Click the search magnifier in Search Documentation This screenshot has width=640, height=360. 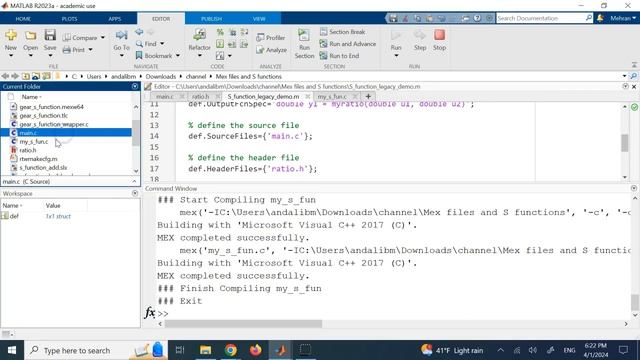(x=589, y=18)
